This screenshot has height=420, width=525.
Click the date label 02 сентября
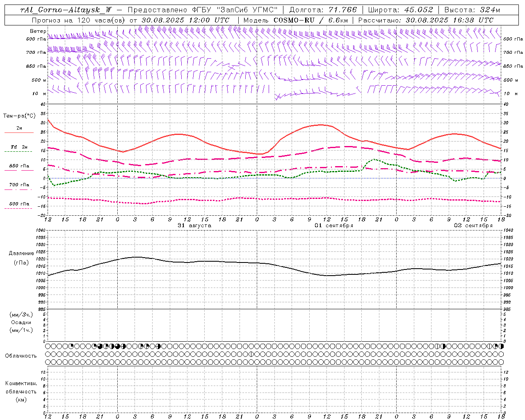(x=473, y=226)
